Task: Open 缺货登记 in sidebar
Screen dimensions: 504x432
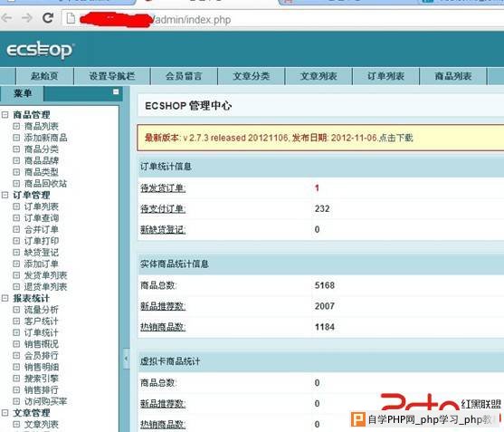Action: [x=41, y=252]
